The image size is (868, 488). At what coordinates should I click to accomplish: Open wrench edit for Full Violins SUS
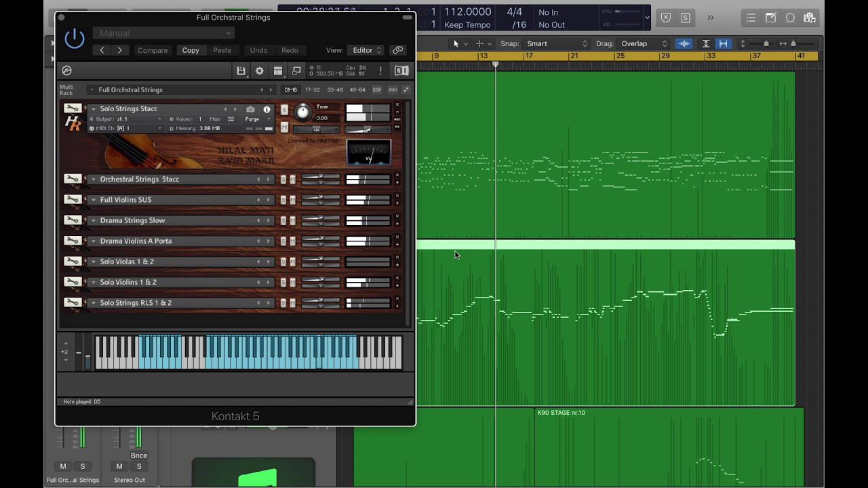[x=72, y=199]
